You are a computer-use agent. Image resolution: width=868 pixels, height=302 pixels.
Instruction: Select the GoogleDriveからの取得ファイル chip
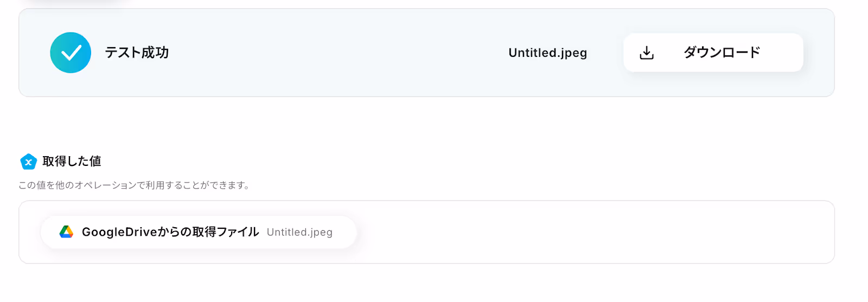click(199, 232)
